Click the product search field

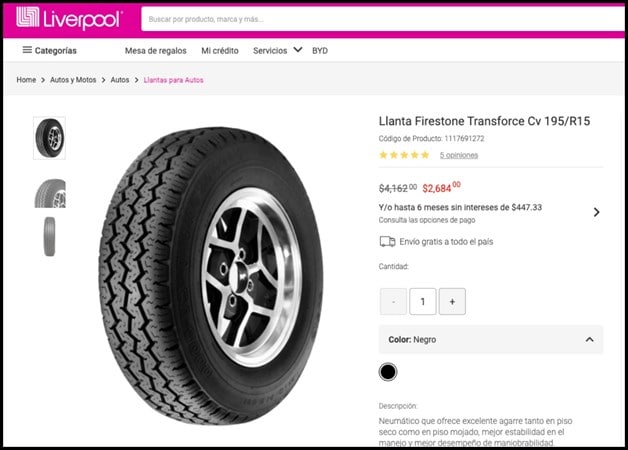(380, 19)
